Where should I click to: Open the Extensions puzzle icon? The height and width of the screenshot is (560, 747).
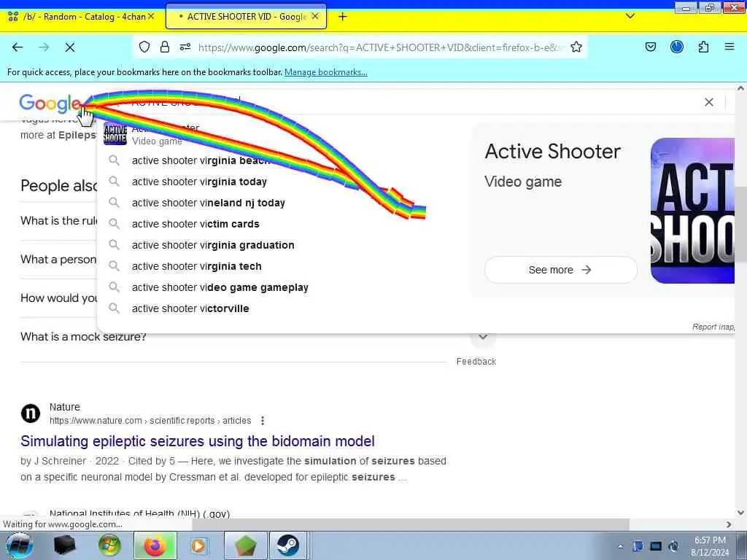703,47
